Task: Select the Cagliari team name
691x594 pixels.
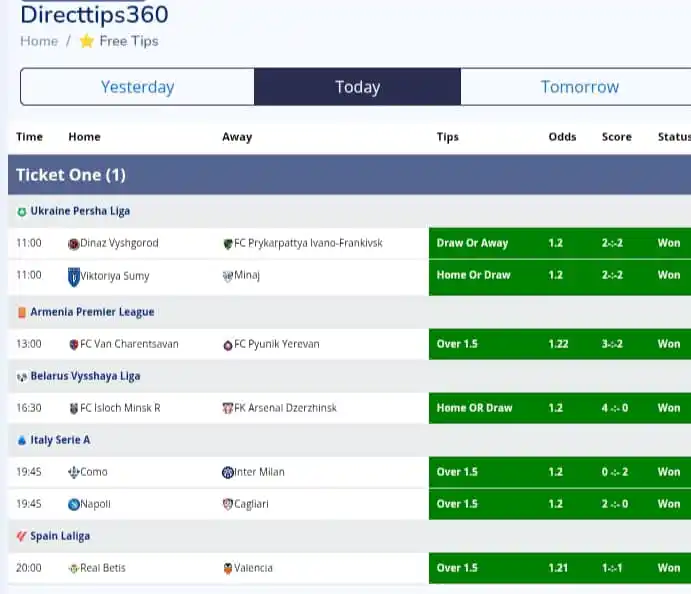Action: [x=251, y=504]
